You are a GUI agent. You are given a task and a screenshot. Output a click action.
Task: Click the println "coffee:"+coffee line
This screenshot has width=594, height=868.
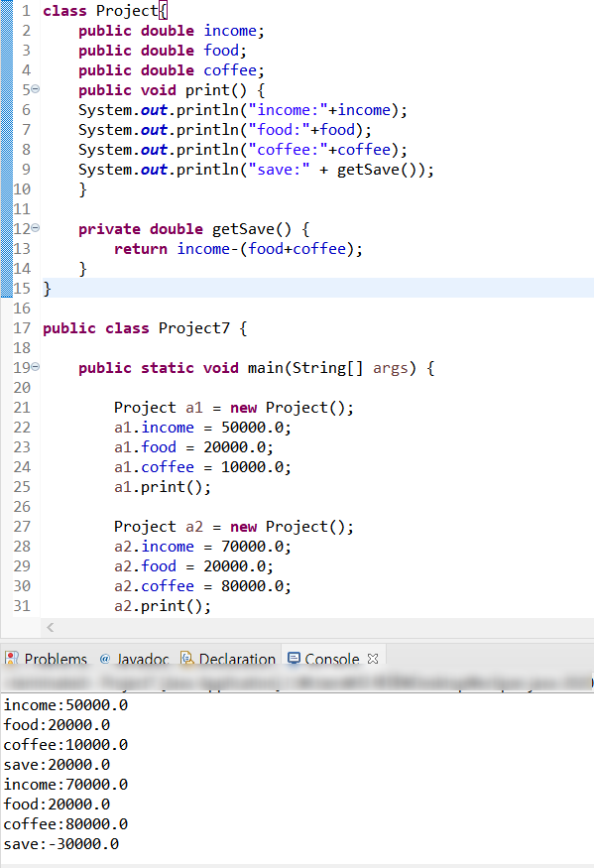pos(243,150)
